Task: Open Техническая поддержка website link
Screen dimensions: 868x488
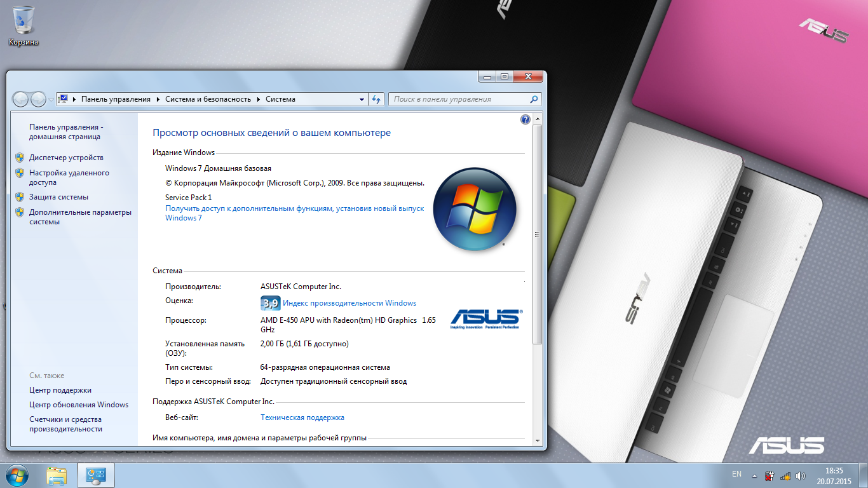Action: [x=302, y=417]
